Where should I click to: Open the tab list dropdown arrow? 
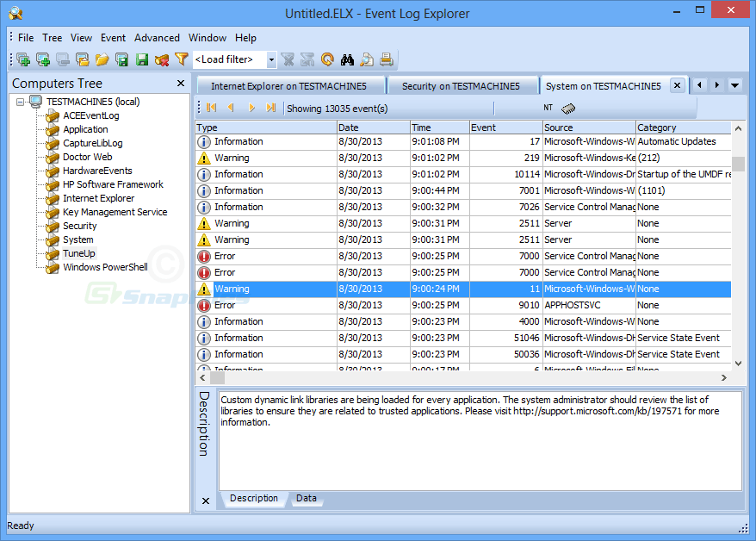734,85
